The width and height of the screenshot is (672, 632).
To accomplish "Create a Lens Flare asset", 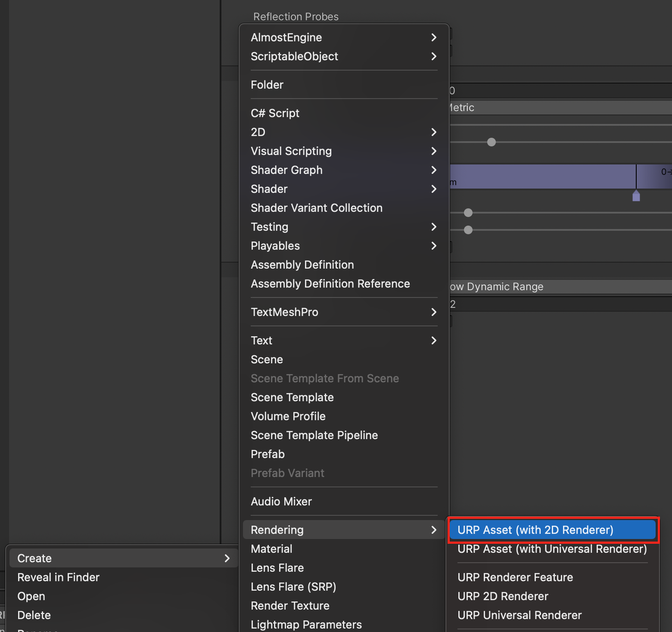I will pos(344,568).
